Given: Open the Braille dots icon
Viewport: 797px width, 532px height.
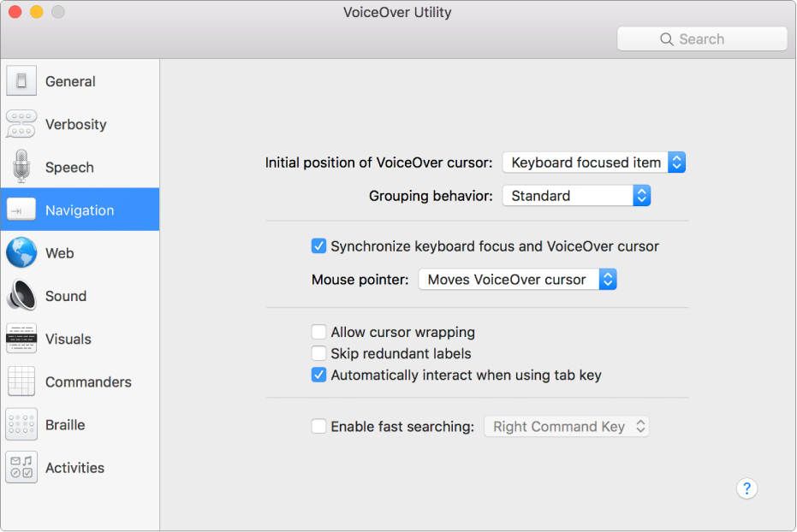Looking at the screenshot, I should point(21,424).
